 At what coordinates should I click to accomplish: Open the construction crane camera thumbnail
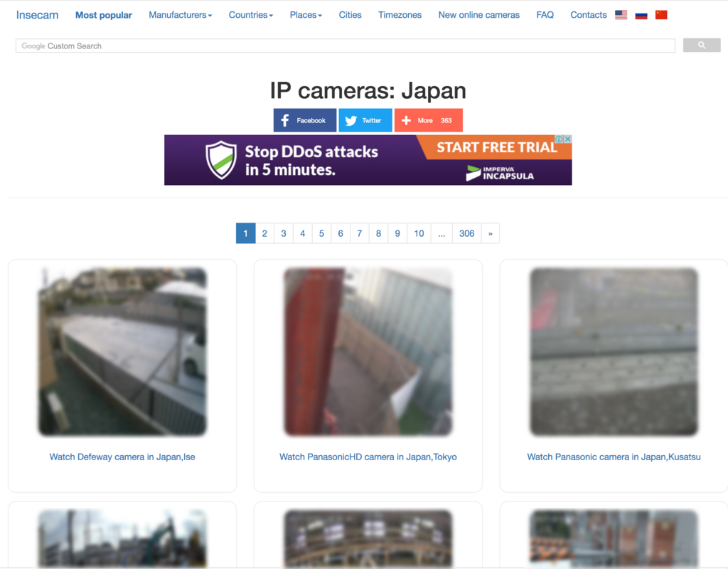coord(122,539)
